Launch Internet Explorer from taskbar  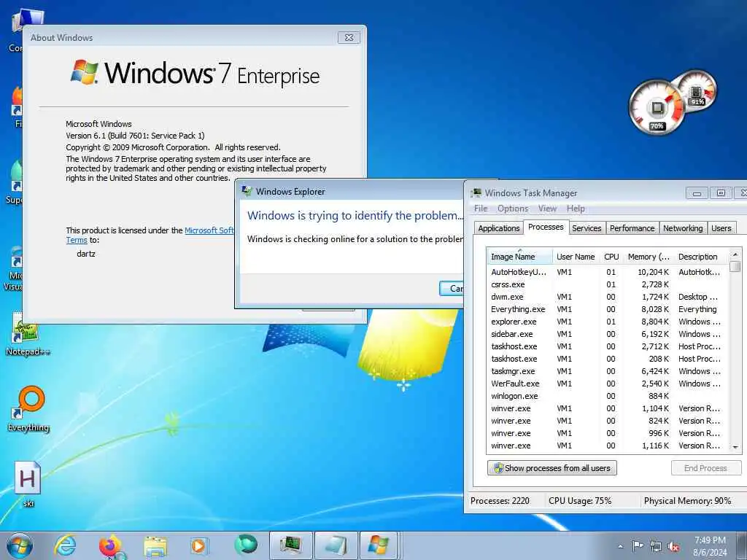pos(65,545)
